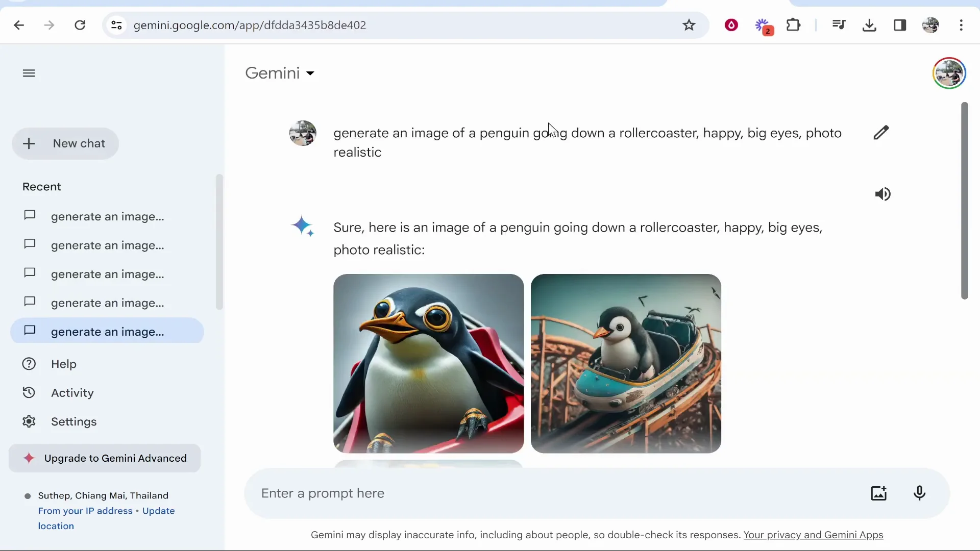Open the Activity entry in the sidebar
Viewport: 980px width, 551px height.
coord(72,392)
